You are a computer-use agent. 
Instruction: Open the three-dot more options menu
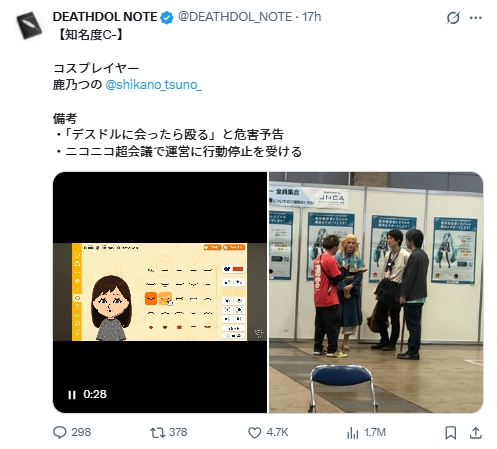pos(476,18)
